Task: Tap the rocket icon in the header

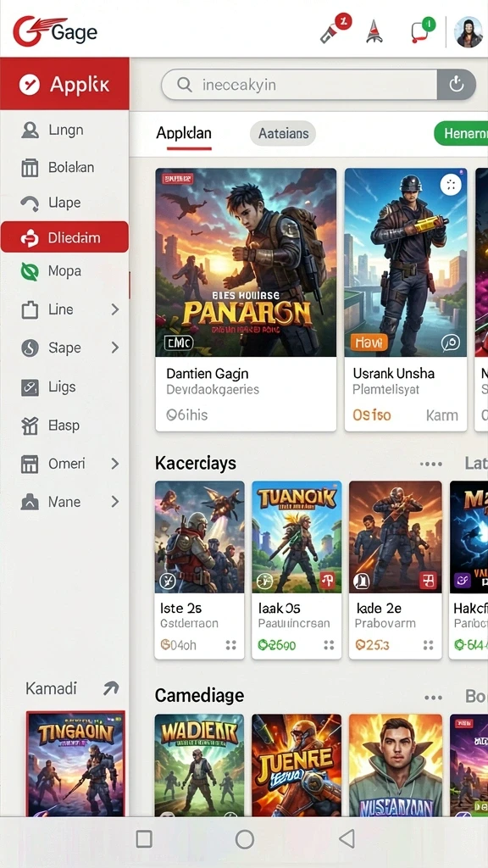Action: pos(374,31)
